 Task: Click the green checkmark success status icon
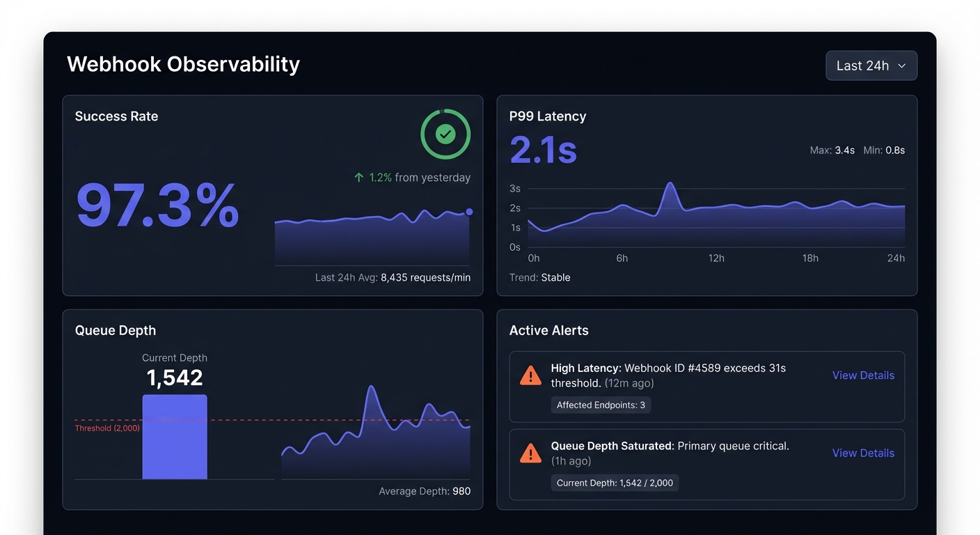pyautogui.click(x=445, y=134)
